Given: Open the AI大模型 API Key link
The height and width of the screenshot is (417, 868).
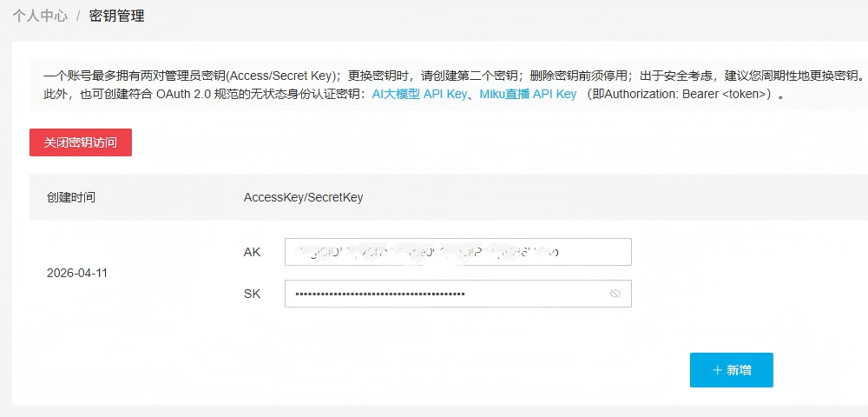Looking at the screenshot, I should click(420, 94).
